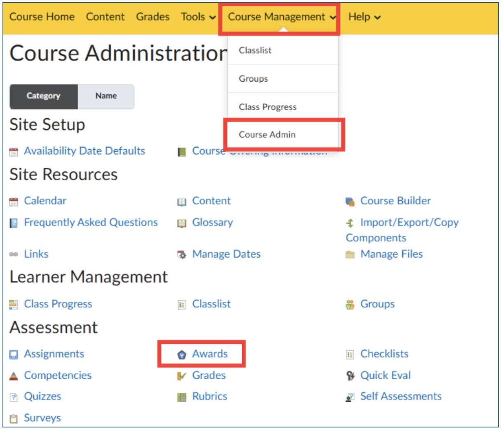Click the Manage Dates gear-calendar icon
The height and width of the screenshot is (432, 504).
182,255
